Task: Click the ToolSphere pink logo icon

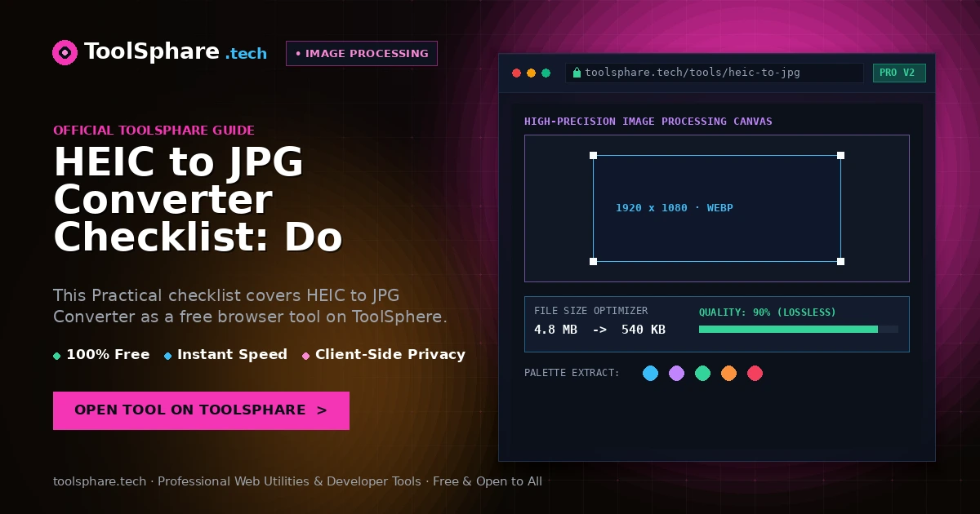Action: [x=65, y=53]
